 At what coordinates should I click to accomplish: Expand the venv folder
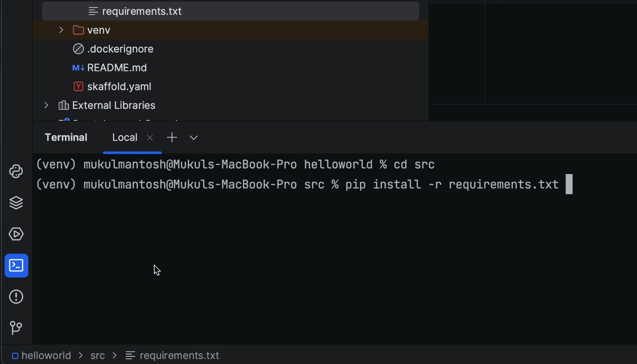(x=61, y=30)
